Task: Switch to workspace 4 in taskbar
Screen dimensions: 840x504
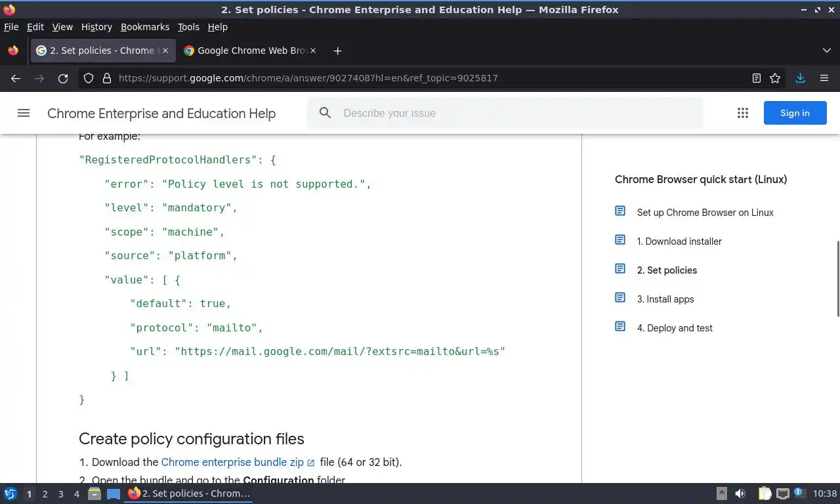Action: click(76, 494)
